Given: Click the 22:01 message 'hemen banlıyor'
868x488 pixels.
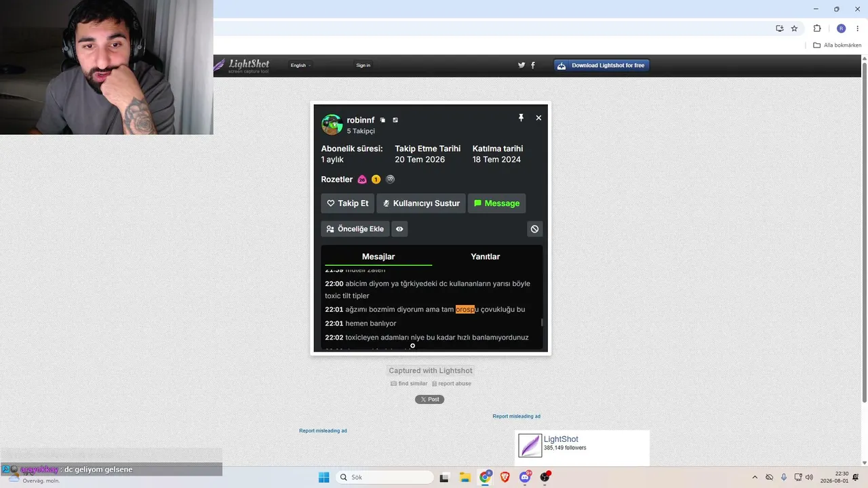Looking at the screenshot, I should (361, 323).
